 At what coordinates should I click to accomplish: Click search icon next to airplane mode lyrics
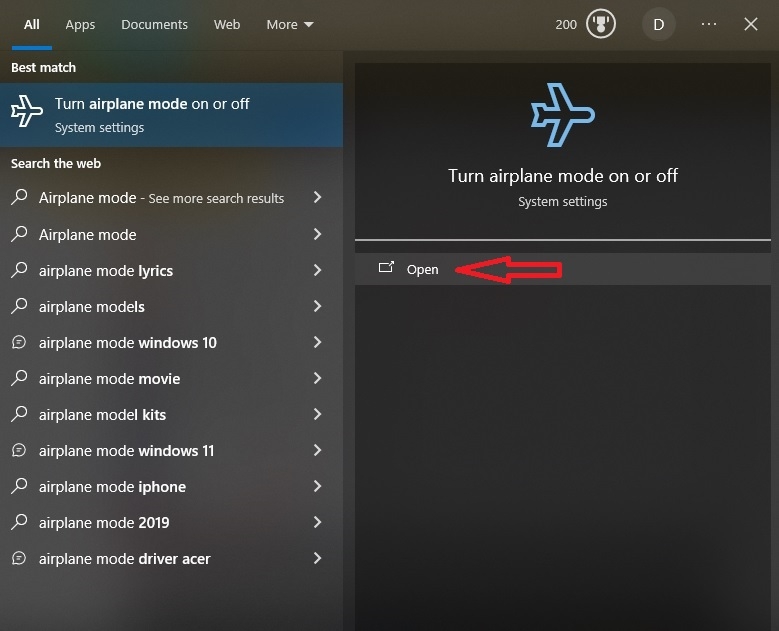[x=19, y=270]
